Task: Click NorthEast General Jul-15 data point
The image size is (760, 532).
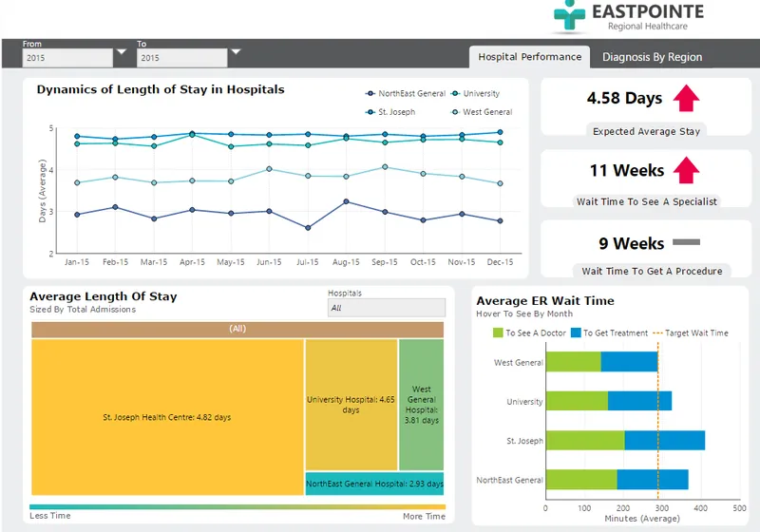Action: coord(308,228)
